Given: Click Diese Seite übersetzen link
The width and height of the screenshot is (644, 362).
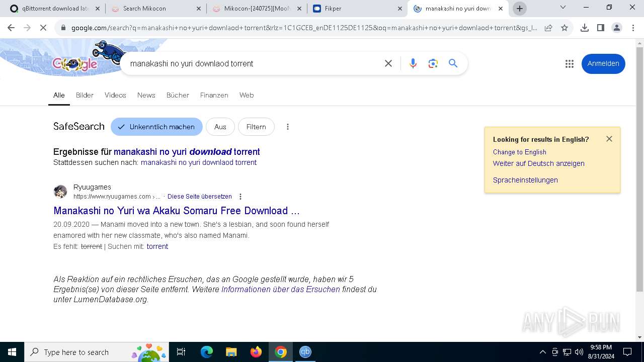Looking at the screenshot, I should [200, 197].
